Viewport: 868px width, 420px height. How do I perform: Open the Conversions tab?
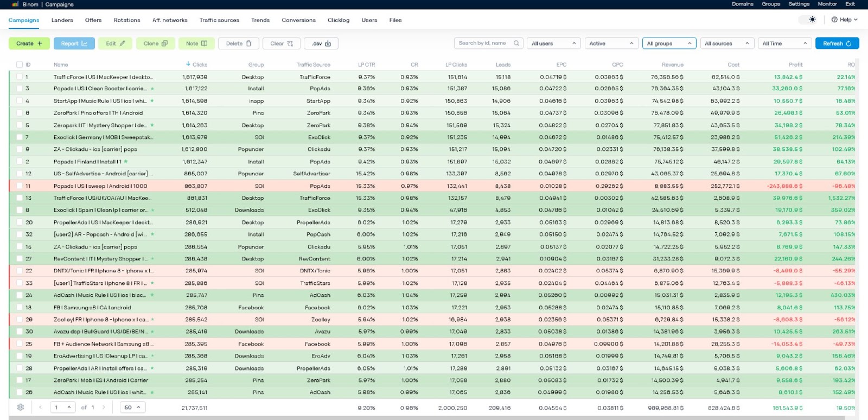pyautogui.click(x=298, y=20)
